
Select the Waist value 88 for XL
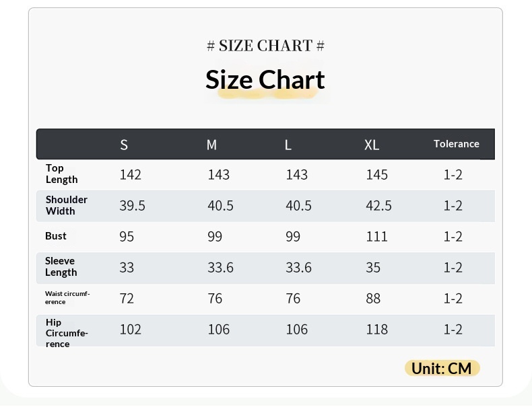pyautogui.click(x=373, y=299)
